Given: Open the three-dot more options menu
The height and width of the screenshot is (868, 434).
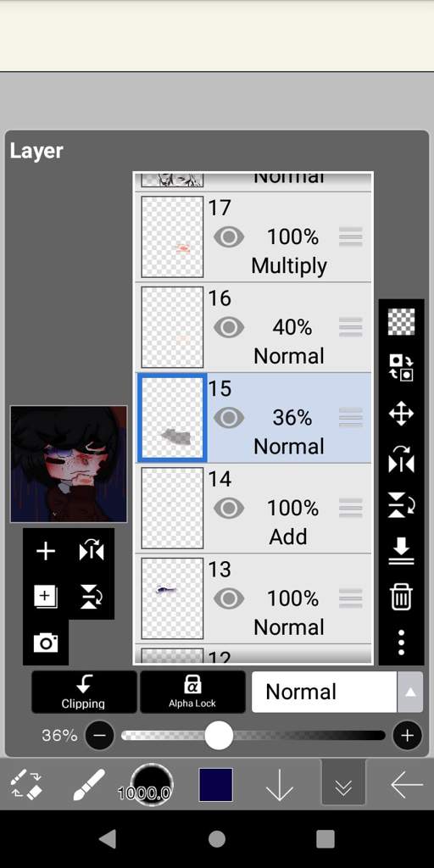Looking at the screenshot, I should 401,643.
